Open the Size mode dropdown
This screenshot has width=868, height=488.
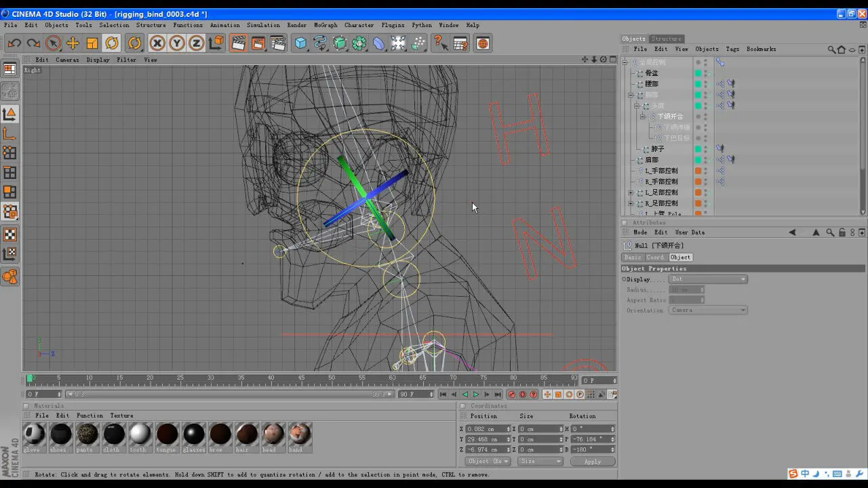click(540, 461)
